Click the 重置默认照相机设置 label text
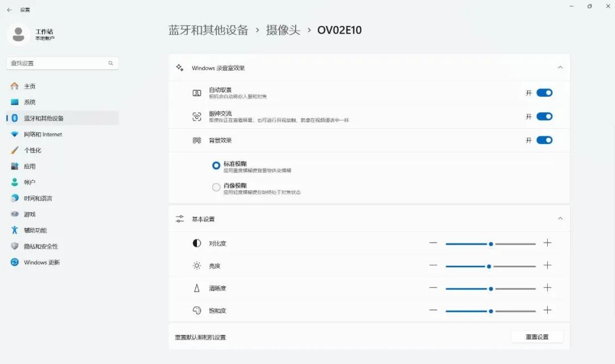This screenshot has height=364, width=615. (x=200, y=337)
